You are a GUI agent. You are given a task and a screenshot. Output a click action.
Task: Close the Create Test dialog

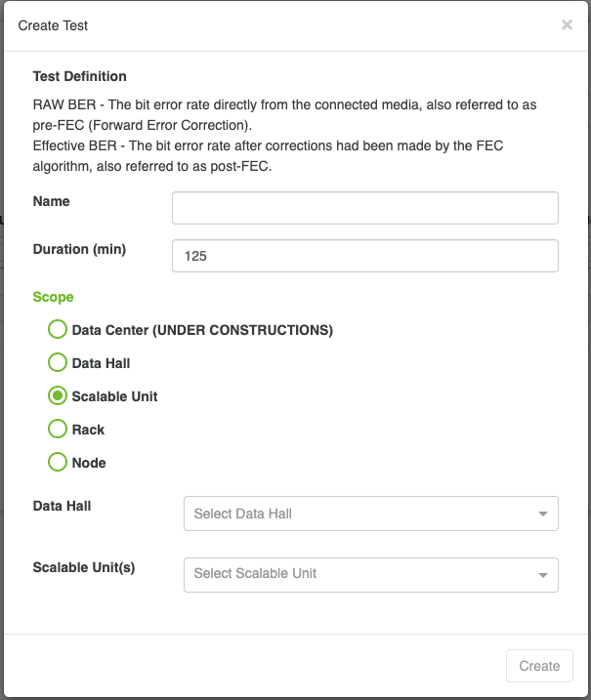coord(567,25)
